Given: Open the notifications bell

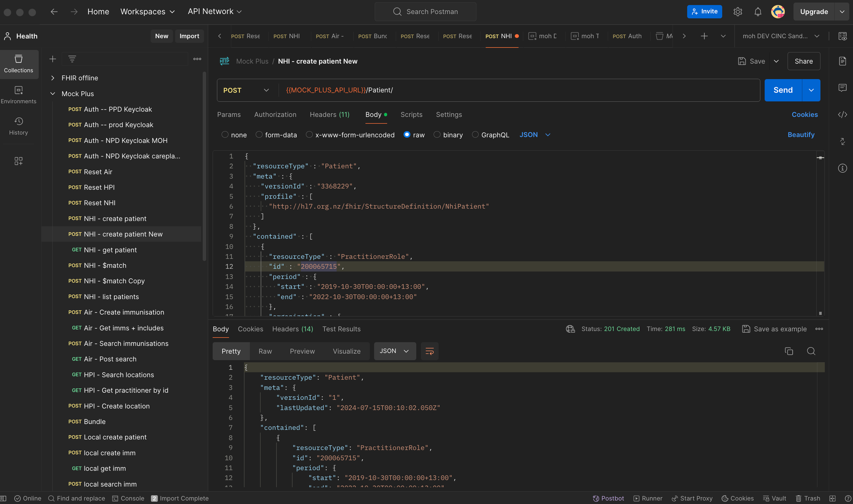Looking at the screenshot, I should tap(758, 12).
